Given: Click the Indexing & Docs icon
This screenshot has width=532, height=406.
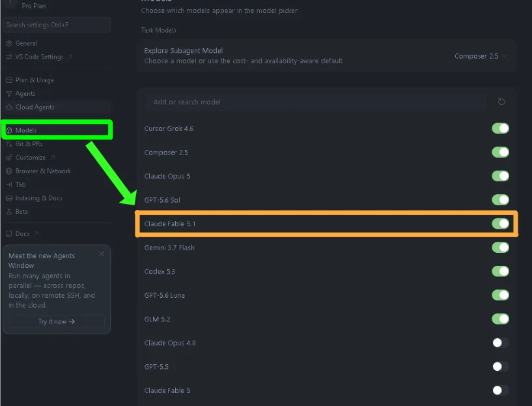Looking at the screenshot, I should (x=9, y=198).
